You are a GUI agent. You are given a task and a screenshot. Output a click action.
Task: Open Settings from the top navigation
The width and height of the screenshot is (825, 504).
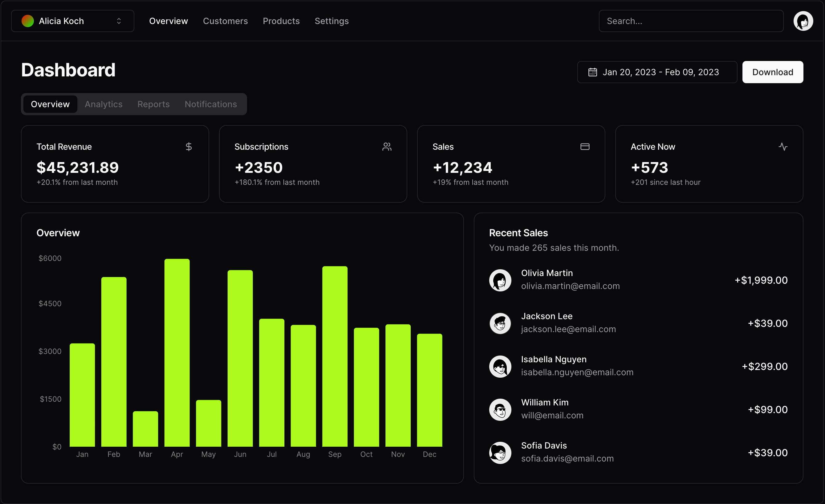[x=331, y=21]
